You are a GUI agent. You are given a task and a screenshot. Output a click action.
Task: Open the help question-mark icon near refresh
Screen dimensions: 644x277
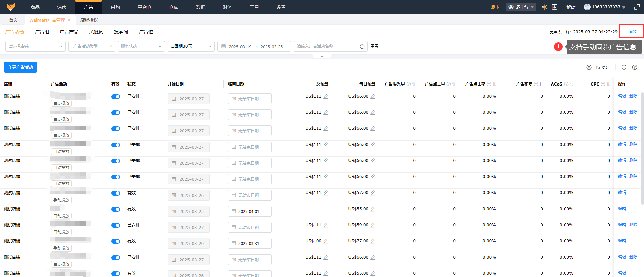coord(634,67)
